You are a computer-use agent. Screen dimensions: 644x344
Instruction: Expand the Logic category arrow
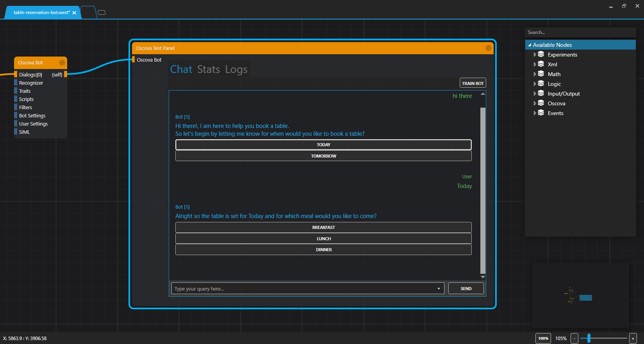535,84
